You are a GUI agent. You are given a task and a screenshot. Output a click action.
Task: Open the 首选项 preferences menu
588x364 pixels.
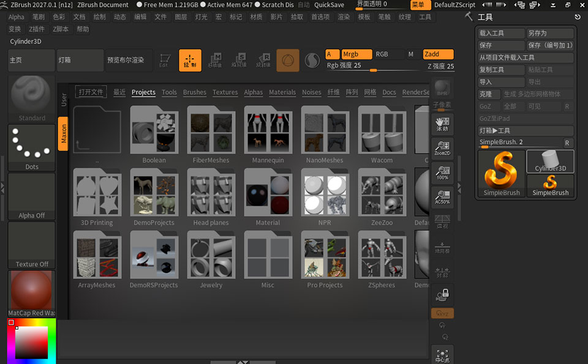(320, 17)
